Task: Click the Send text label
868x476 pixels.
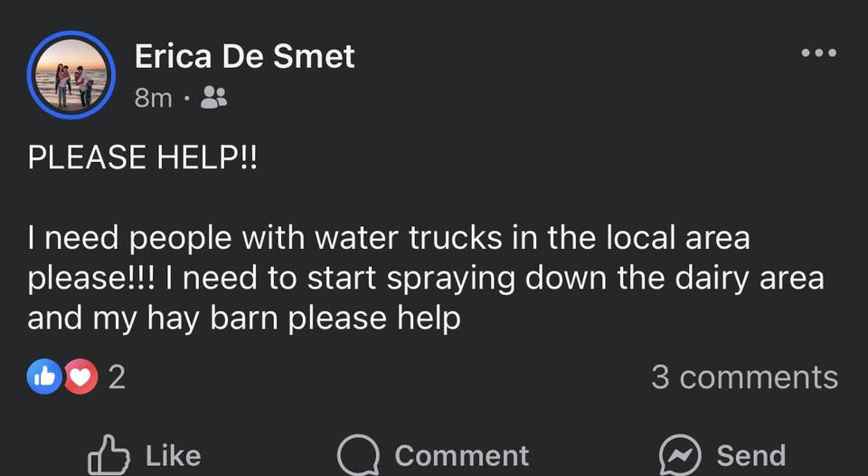Action: pos(751,456)
